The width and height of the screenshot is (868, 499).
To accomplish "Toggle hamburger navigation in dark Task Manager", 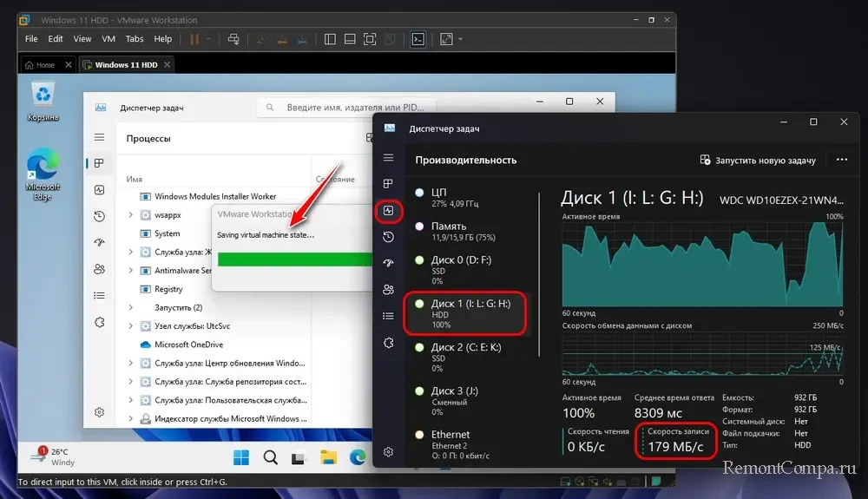I will pyautogui.click(x=388, y=158).
